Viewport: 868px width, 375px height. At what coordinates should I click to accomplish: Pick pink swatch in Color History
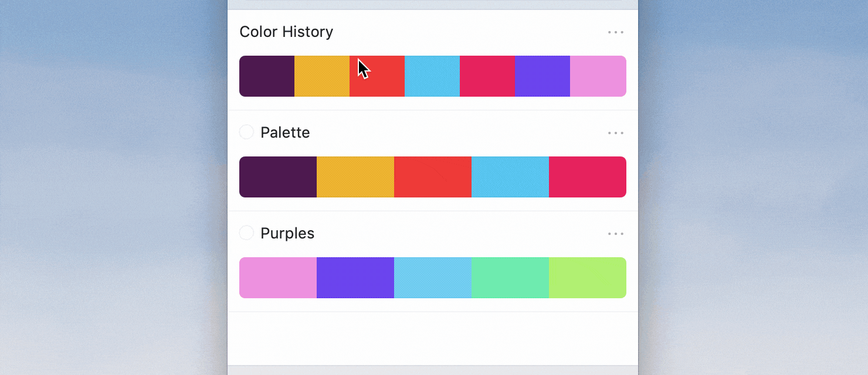click(x=598, y=76)
